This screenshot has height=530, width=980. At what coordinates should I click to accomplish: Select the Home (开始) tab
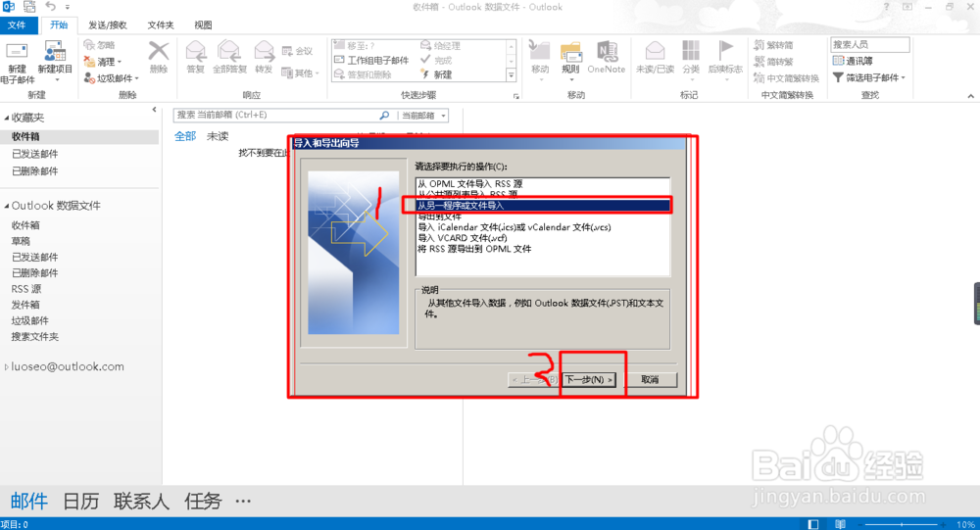59,25
